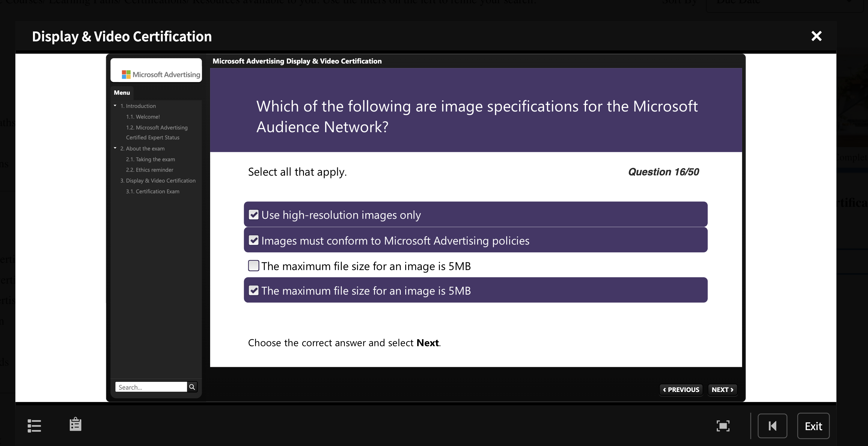Screen dimensions: 868x446
Task: Click the Exit button
Action: tap(813, 426)
